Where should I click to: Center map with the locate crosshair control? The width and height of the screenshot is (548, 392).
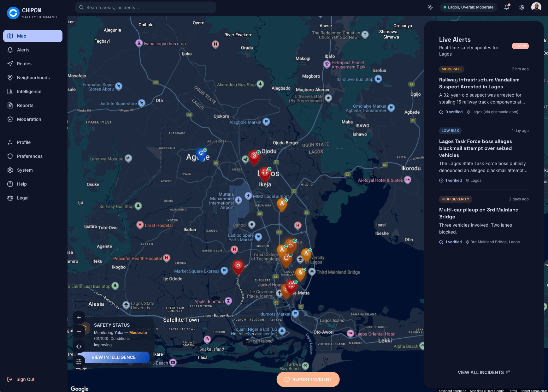(x=79, y=346)
